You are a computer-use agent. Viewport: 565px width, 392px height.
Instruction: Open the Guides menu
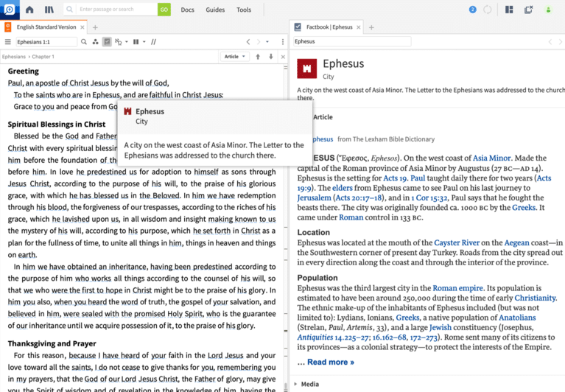point(215,10)
